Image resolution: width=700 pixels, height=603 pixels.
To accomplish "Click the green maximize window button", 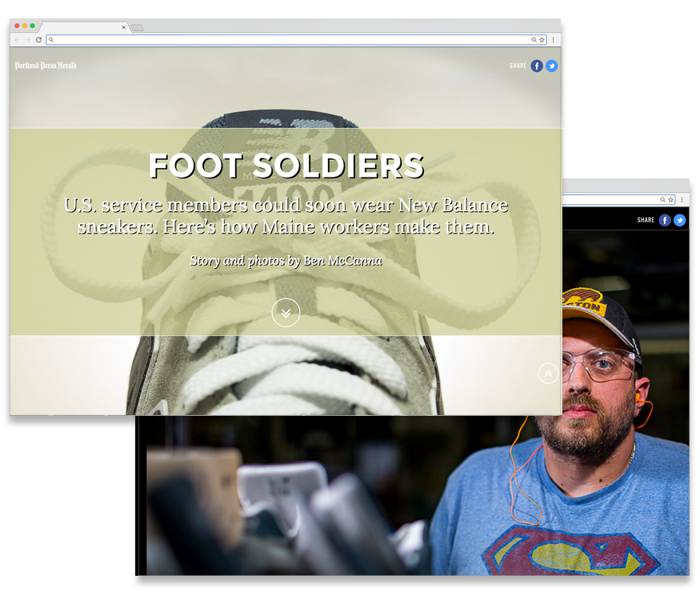I will (32, 26).
